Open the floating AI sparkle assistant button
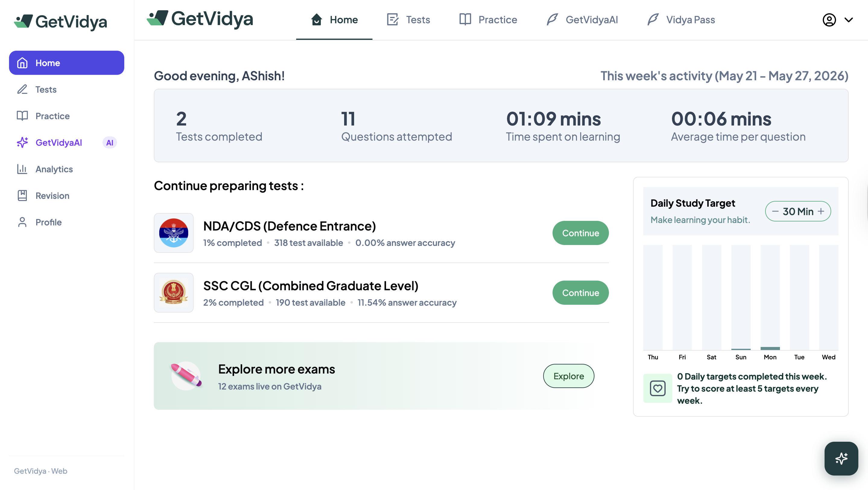The height and width of the screenshot is (490, 868). pyautogui.click(x=841, y=458)
